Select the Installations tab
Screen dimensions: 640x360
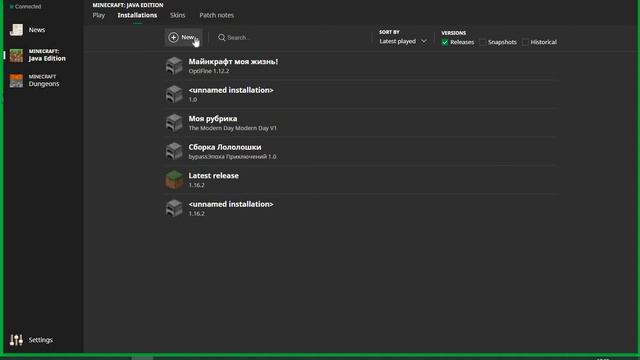[x=137, y=15]
